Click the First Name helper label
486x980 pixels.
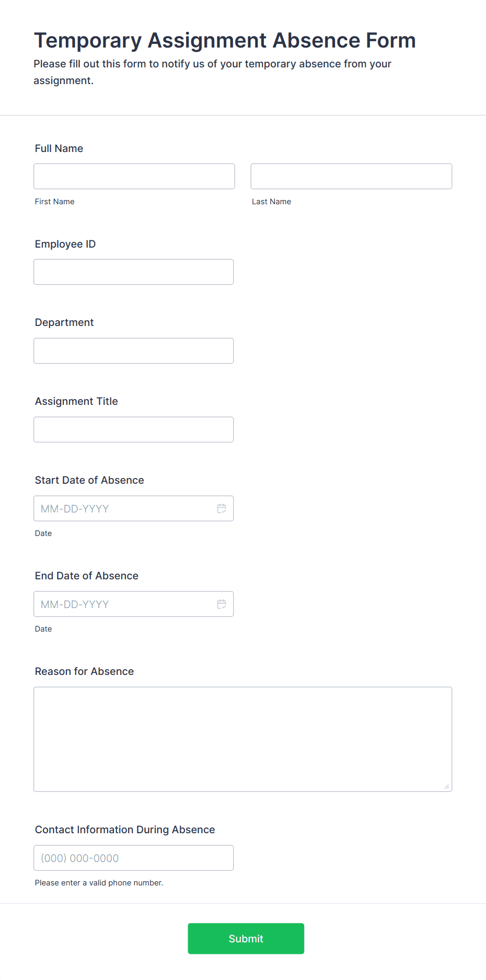pyautogui.click(x=54, y=201)
